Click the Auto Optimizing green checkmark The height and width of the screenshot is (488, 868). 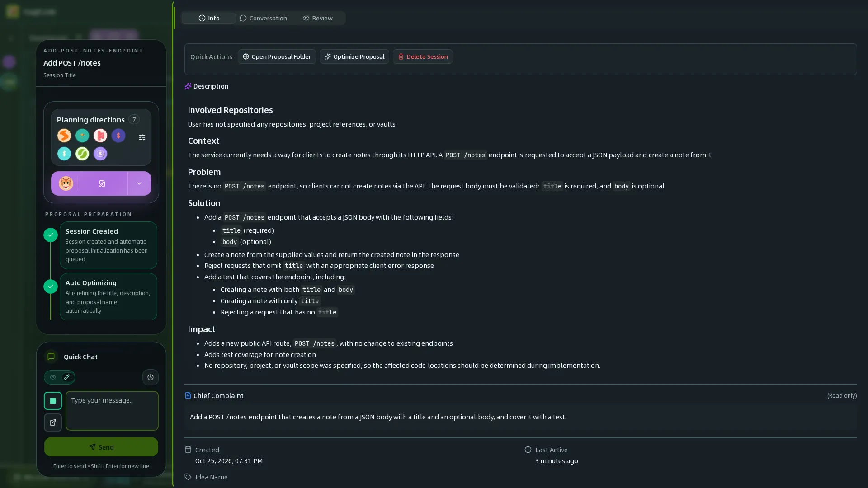(51, 286)
